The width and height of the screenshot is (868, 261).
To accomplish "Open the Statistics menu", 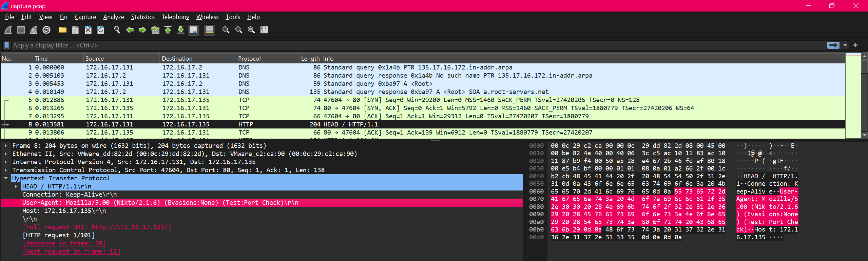I will tap(142, 17).
